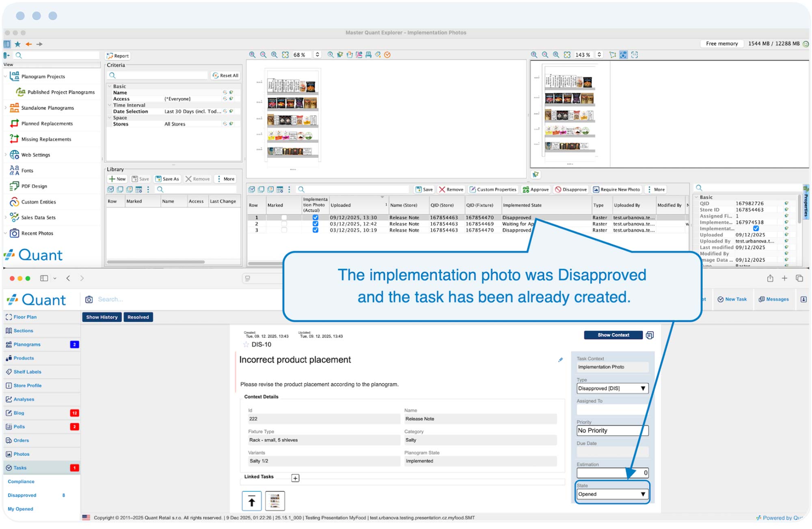Viewport: 812px width, 529px height.
Task: Click the Disapprove button above the table
Action: pyautogui.click(x=571, y=189)
